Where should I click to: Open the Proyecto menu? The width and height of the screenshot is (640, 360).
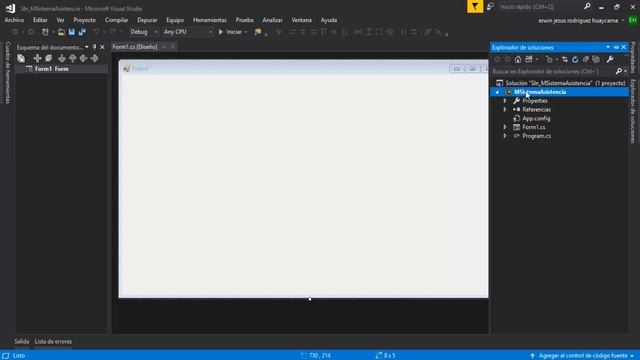[x=84, y=20]
